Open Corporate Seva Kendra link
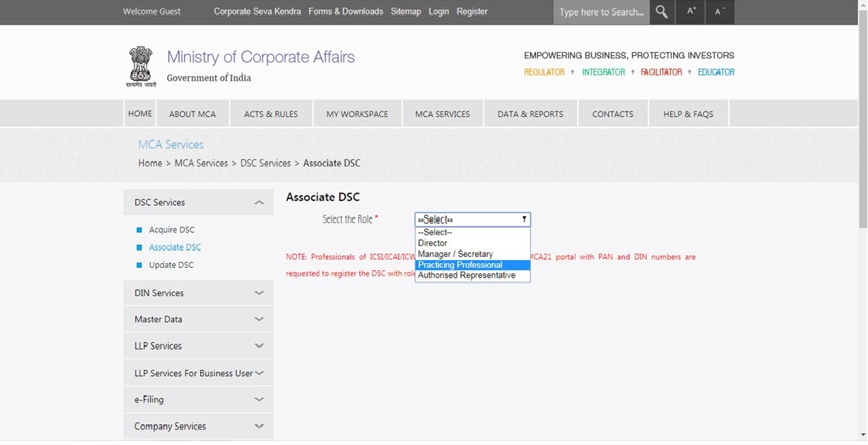868x445 pixels. (258, 11)
